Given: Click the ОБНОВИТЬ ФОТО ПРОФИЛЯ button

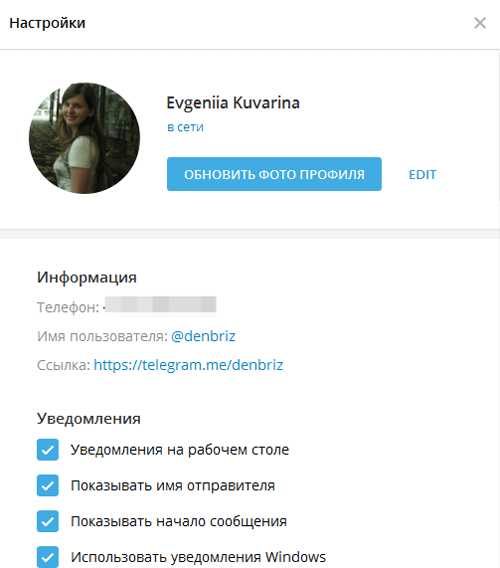Looking at the screenshot, I should [x=274, y=174].
